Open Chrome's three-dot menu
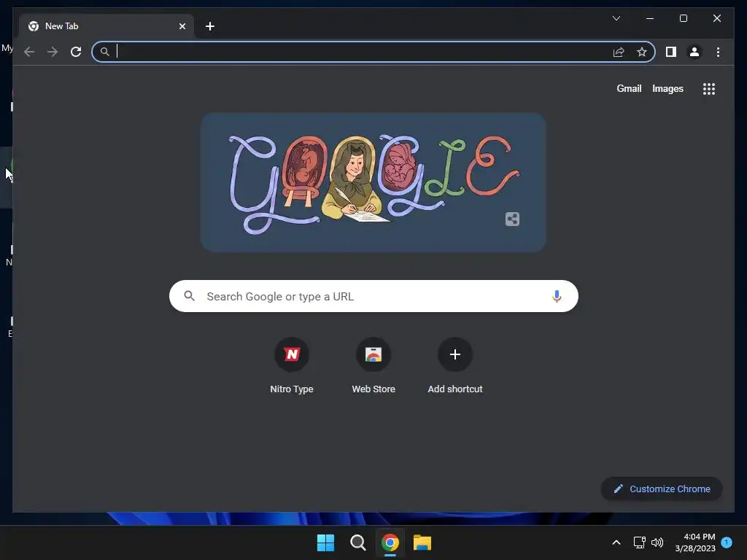This screenshot has width=747, height=560. [718, 52]
